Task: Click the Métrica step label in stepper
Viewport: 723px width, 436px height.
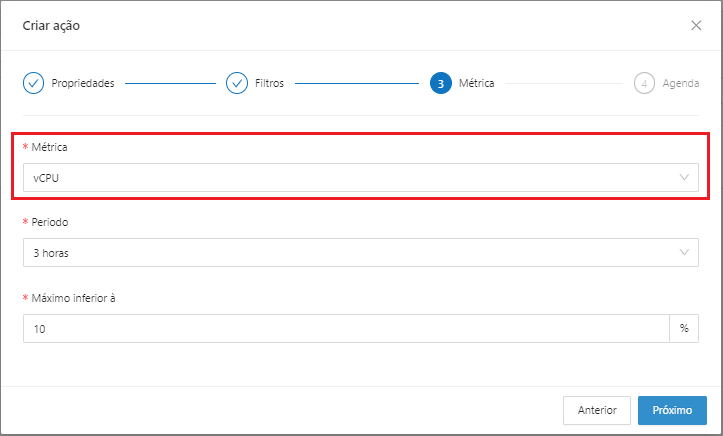Action: (476, 83)
